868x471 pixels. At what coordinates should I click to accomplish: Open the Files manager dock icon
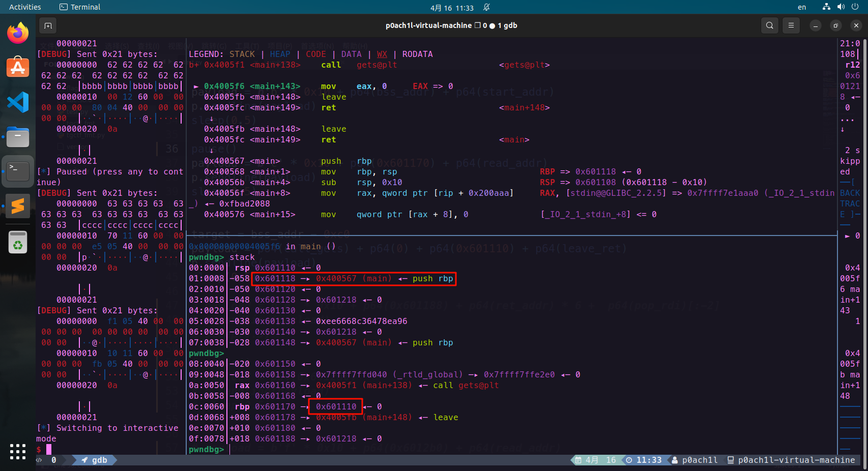pyautogui.click(x=18, y=137)
